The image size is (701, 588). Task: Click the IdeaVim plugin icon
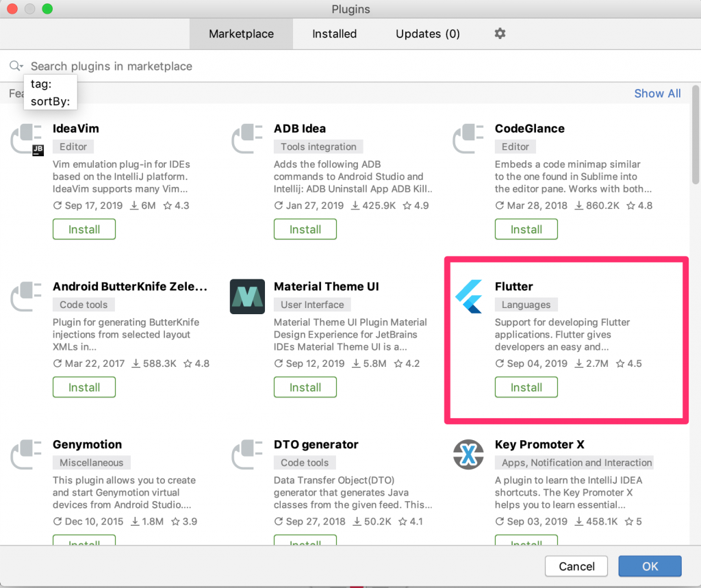click(x=27, y=140)
